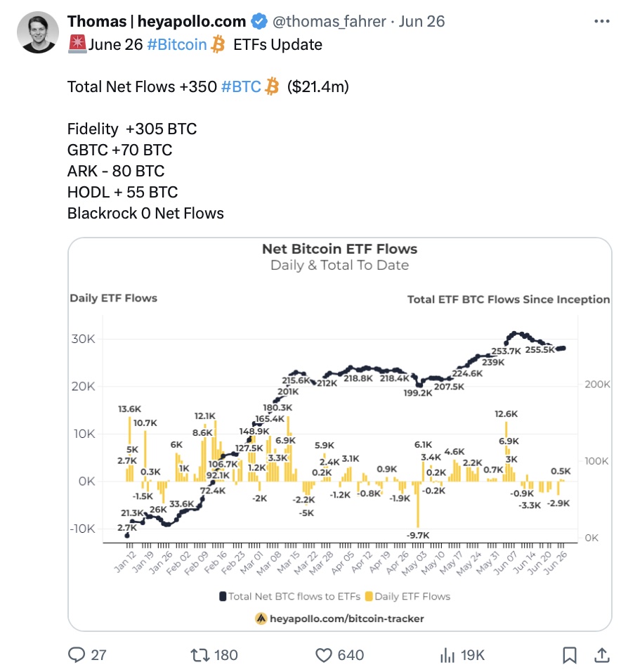Open the three-dot more options menu
Image resolution: width=628 pixels, height=672 pixels.
coord(602,21)
